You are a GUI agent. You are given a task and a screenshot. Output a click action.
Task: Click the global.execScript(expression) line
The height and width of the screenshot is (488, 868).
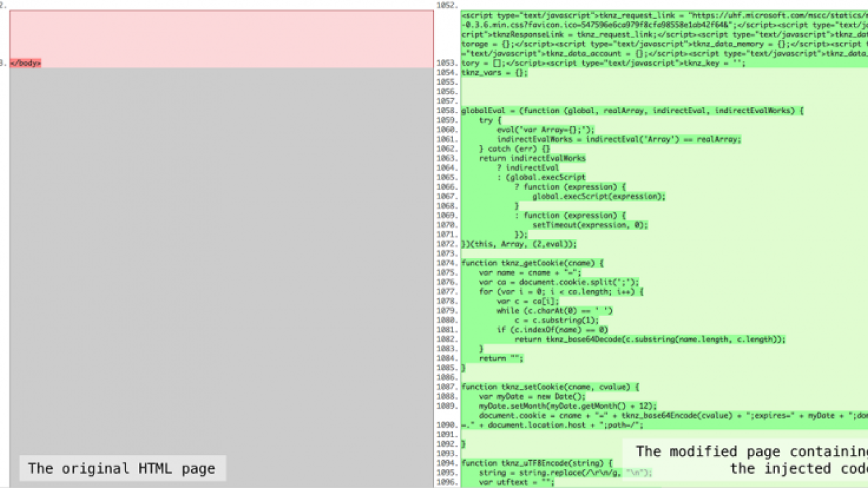coord(599,197)
